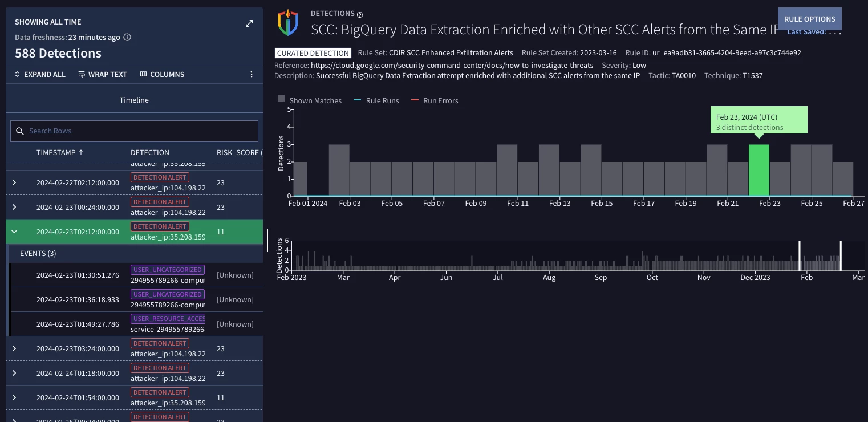Click the 588 Detections heading
Image resolution: width=868 pixels, height=422 pixels.
58,54
